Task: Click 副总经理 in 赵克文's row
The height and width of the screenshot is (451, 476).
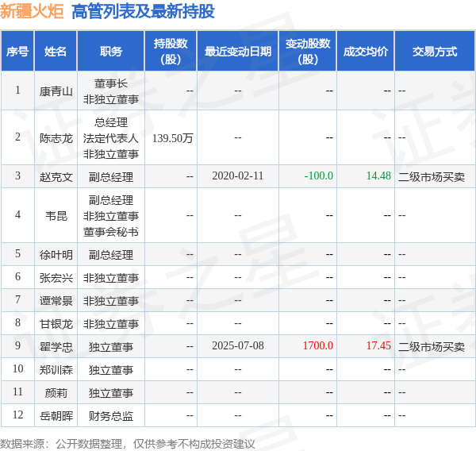Action: (x=111, y=177)
